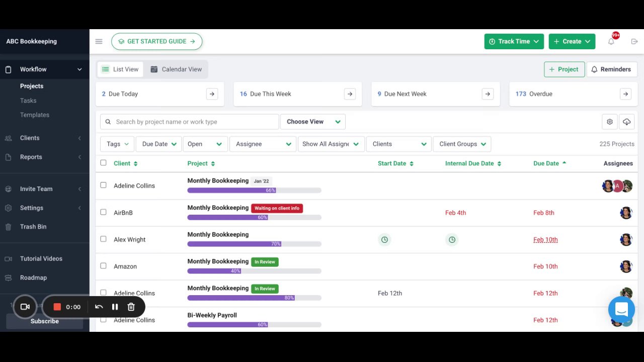Sort by the Client column header
Image resolution: width=644 pixels, height=362 pixels.
point(125,163)
